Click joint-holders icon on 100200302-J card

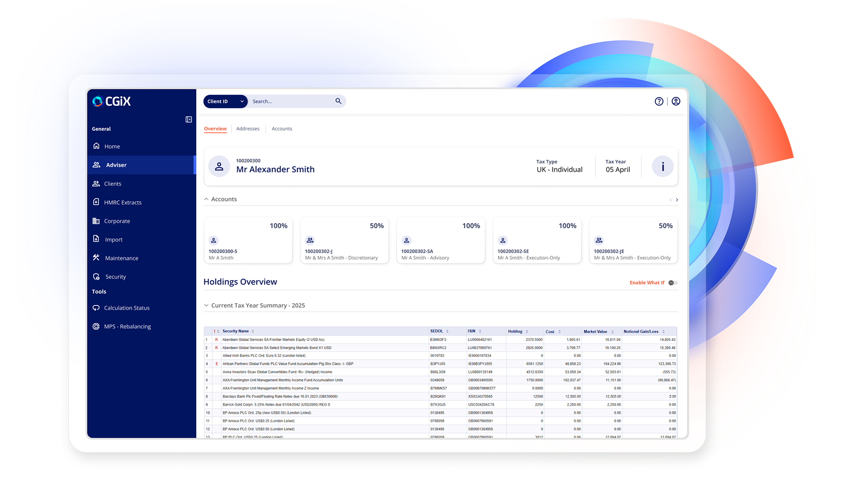click(x=310, y=240)
